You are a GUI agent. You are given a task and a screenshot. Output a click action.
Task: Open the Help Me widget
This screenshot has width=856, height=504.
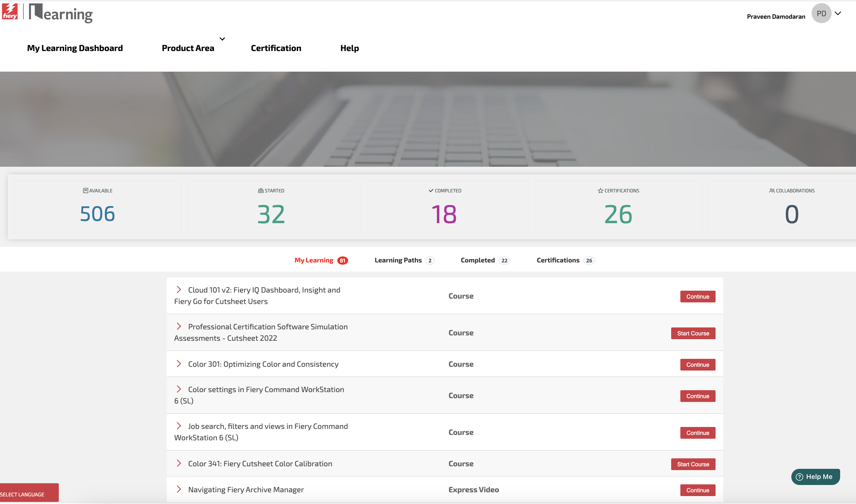(815, 476)
